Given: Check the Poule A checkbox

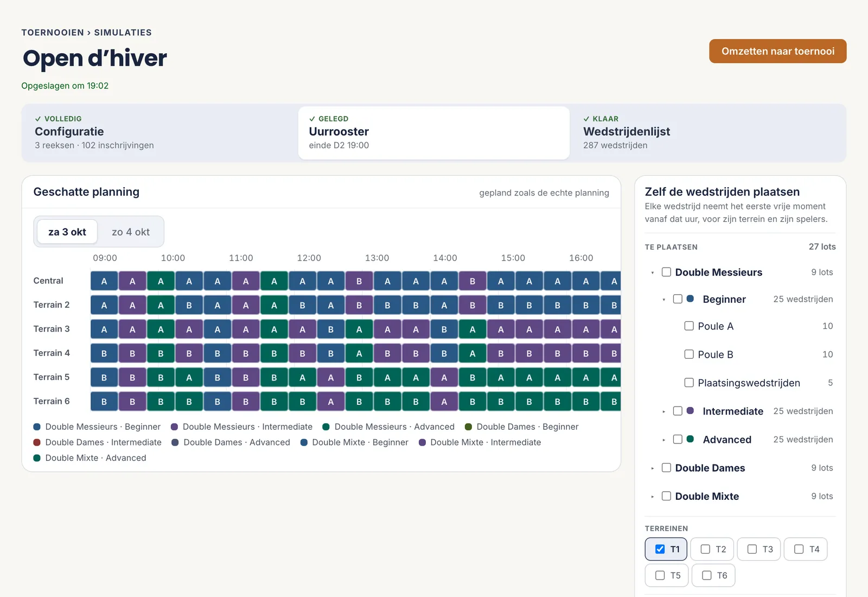Looking at the screenshot, I should pos(689,326).
